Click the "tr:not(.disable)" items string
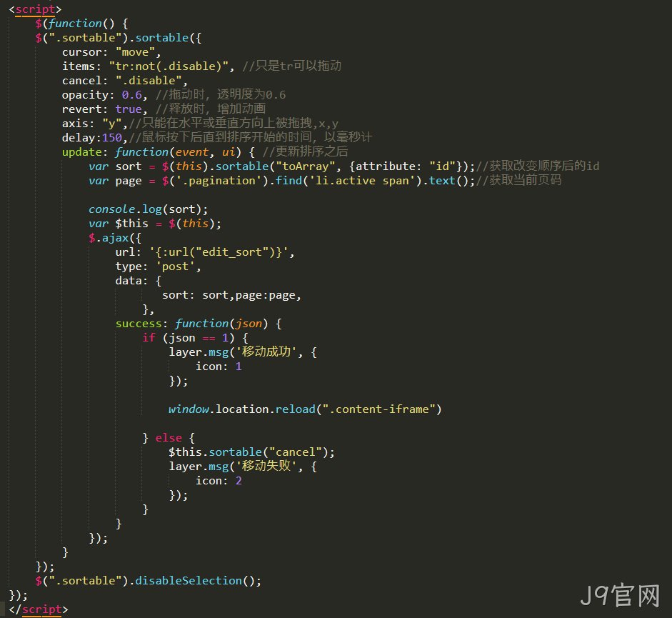Screen dimensions: 672x618 [169, 66]
